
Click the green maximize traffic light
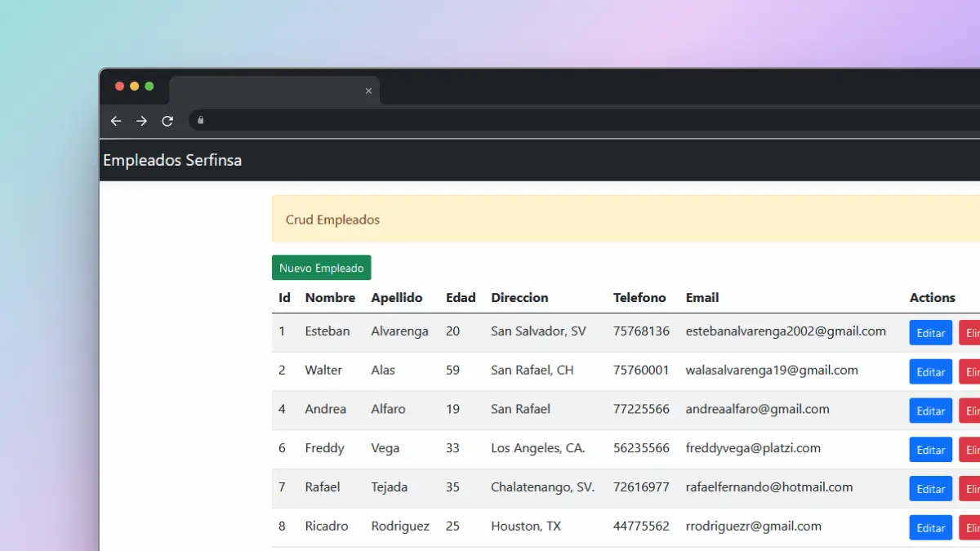pos(148,85)
